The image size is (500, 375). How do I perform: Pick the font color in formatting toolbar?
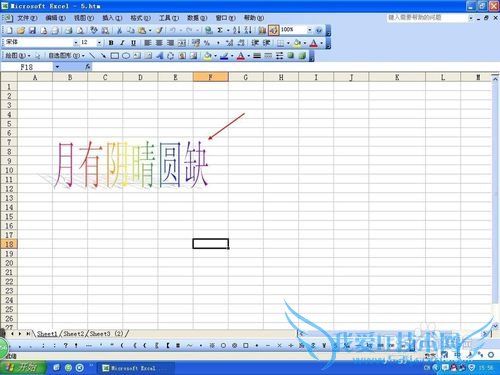[313, 43]
